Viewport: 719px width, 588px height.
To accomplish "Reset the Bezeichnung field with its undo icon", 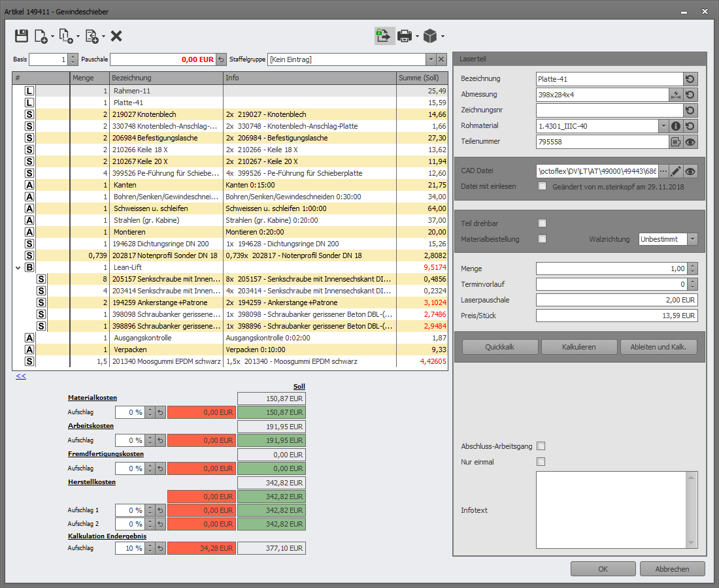I will [x=690, y=79].
